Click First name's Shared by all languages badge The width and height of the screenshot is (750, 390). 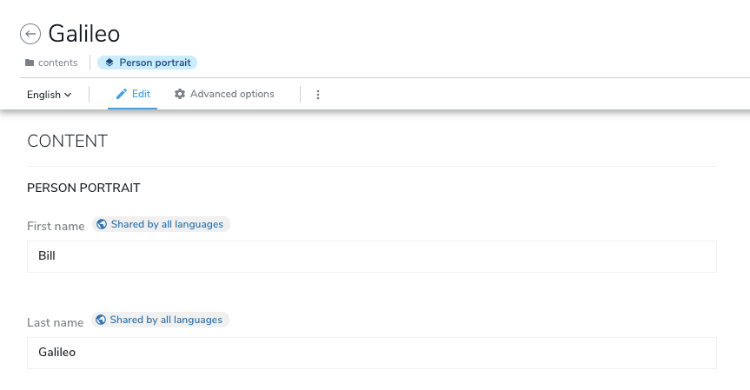(161, 224)
